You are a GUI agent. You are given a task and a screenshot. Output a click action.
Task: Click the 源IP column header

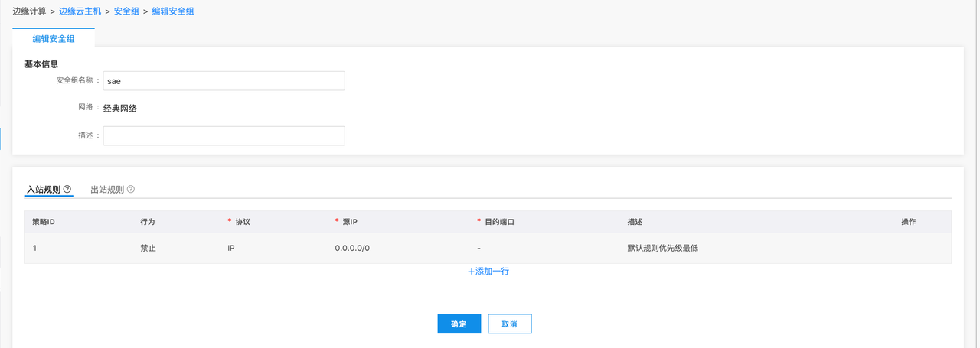pyautogui.click(x=350, y=222)
